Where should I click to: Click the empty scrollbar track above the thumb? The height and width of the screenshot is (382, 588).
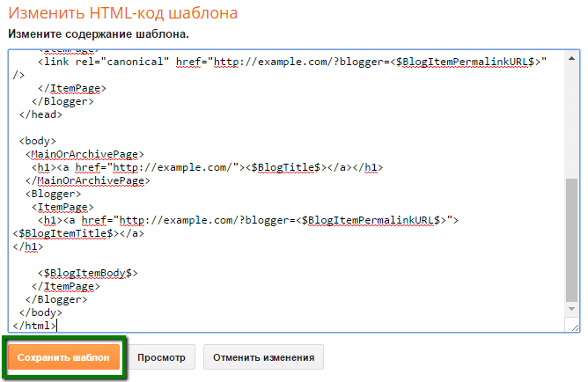pos(572,114)
